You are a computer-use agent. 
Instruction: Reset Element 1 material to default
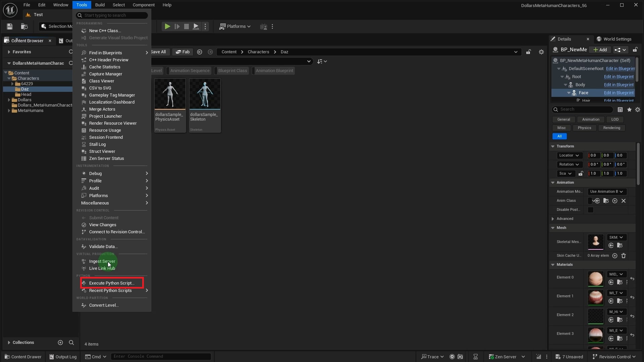pyautogui.click(x=632, y=298)
